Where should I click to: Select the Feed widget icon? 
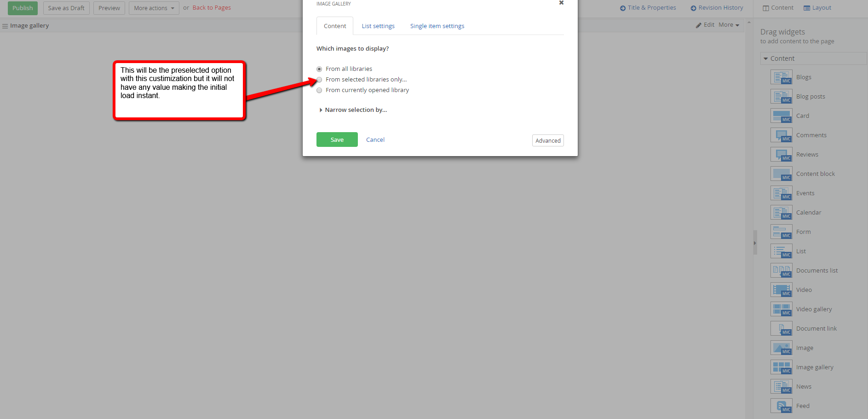(781, 406)
